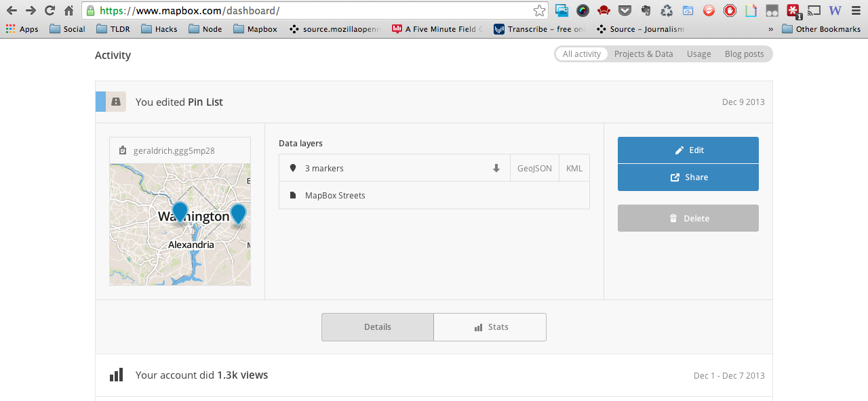Click the recycle arrows extension icon
The height and width of the screenshot is (401, 868).
click(x=667, y=10)
